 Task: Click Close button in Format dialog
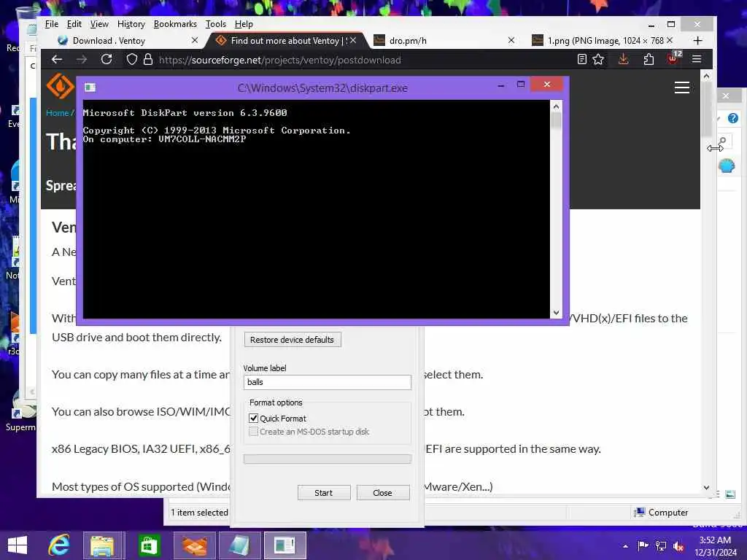(x=383, y=493)
